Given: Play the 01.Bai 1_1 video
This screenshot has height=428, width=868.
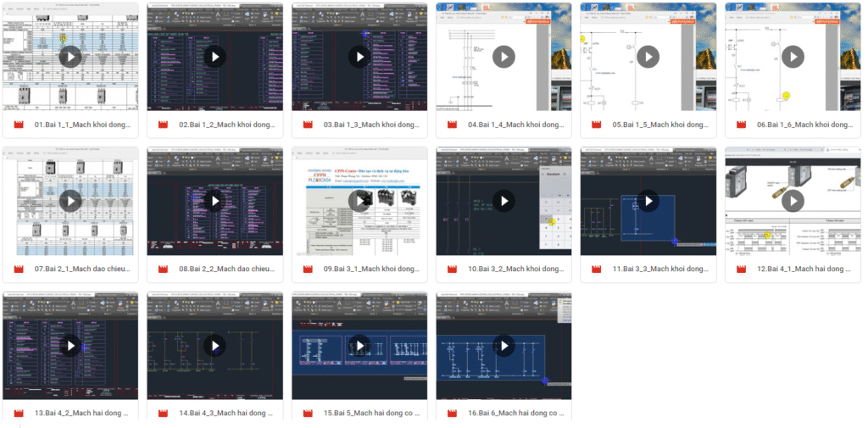Looking at the screenshot, I should [x=70, y=57].
